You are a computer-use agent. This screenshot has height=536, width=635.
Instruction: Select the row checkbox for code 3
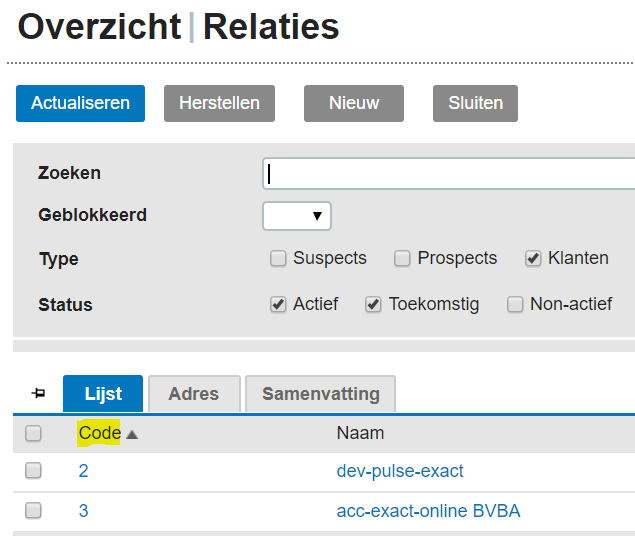click(x=33, y=511)
